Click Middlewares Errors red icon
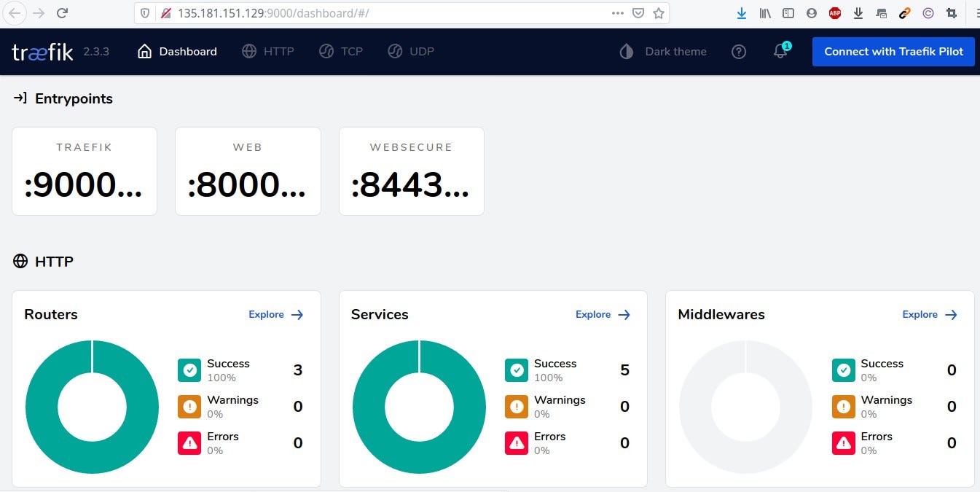Screen dimensions: 980x492 pos(844,443)
